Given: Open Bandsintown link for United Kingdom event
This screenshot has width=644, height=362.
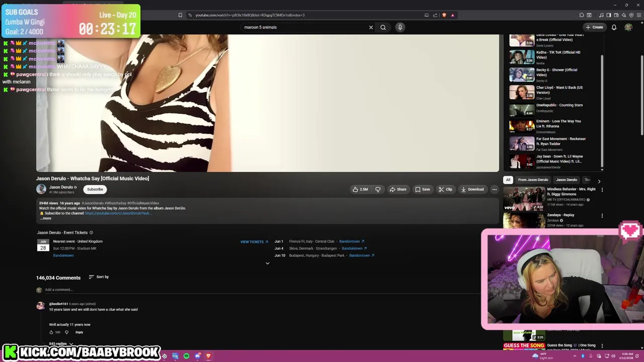Looking at the screenshot, I should (x=63, y=255).
